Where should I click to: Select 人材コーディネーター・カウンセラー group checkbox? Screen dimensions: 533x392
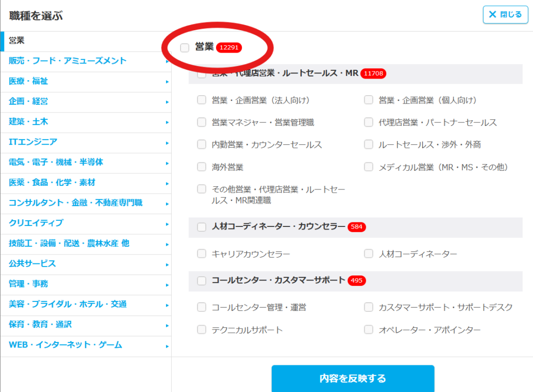pyautogui.click(x=202, y=227)
